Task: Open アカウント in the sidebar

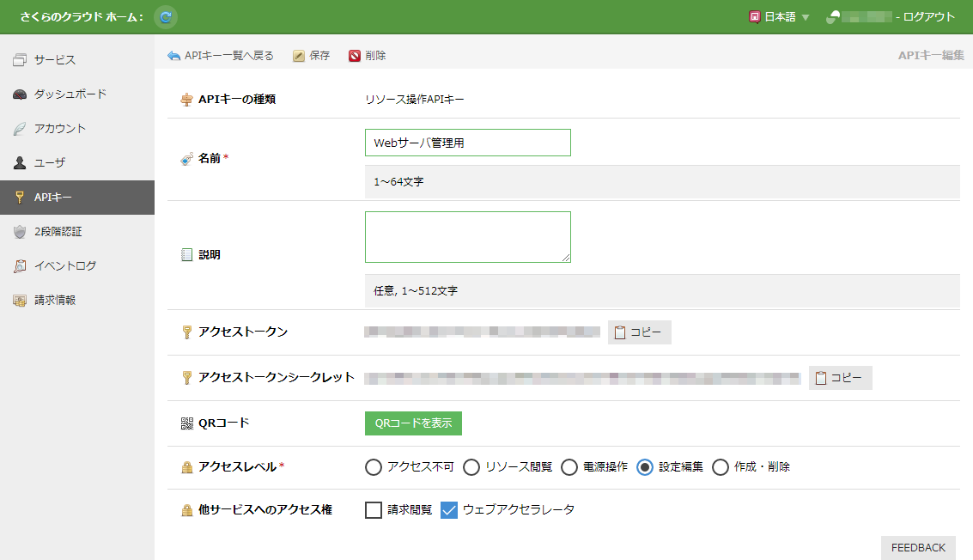Action: (x=60, y=129)
